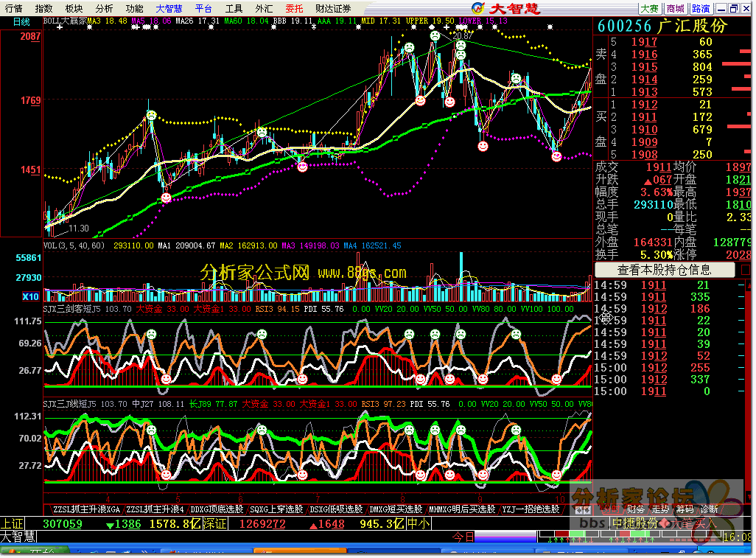The height and width of the screenshot is (558, 756).
Task: Open the 工具 menu
Action: pos(234,8)
